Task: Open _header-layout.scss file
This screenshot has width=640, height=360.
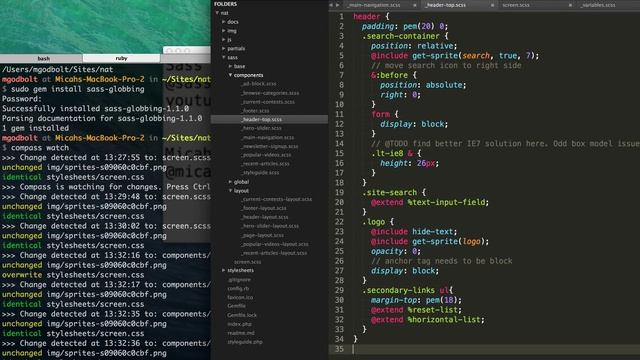Action: [264, 217]
